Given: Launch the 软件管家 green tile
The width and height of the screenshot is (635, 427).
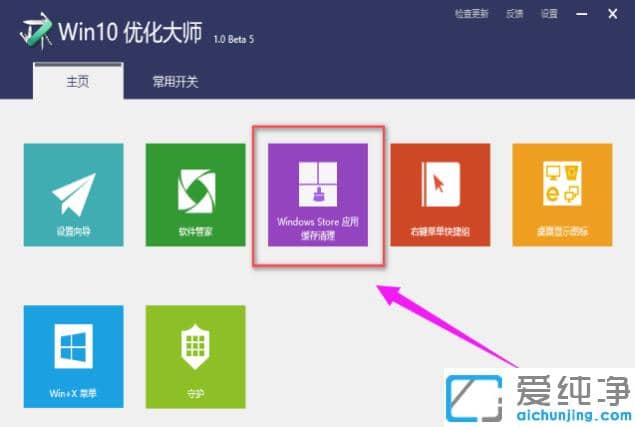Looking at the screenshot, I should (x=195, y=193).
